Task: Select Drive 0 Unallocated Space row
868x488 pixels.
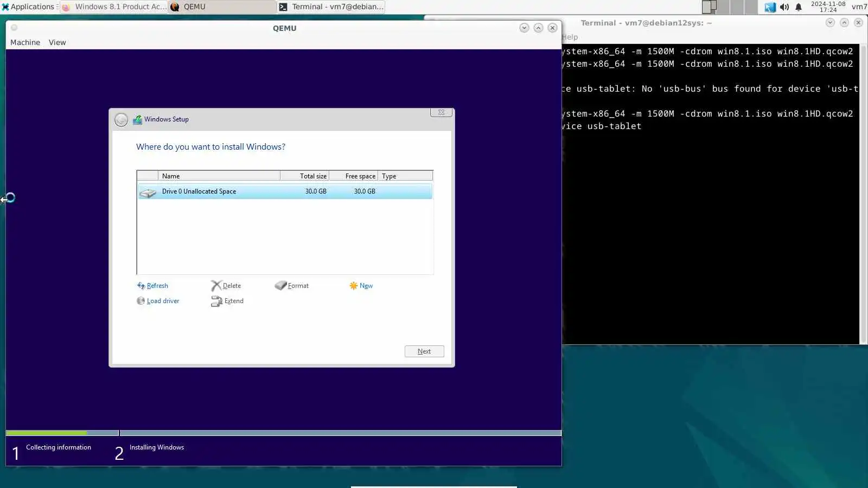Action: (x=285, y=191)
